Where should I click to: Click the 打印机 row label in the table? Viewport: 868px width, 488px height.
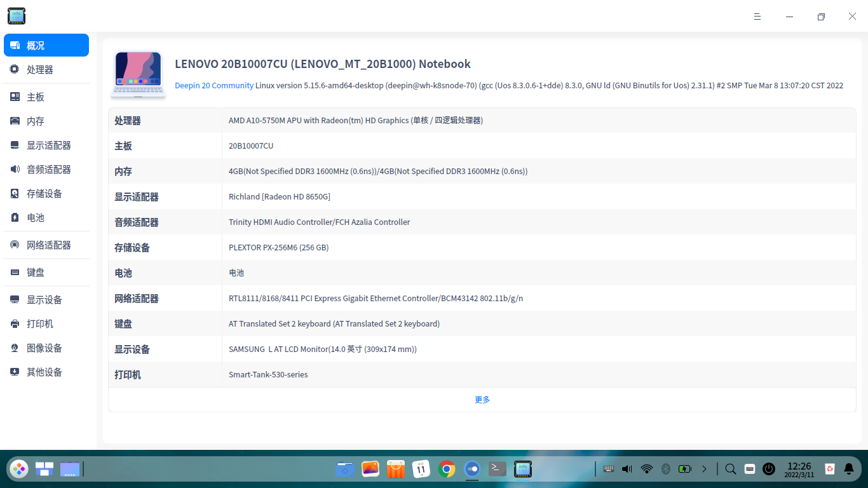[x=128, y=375]
